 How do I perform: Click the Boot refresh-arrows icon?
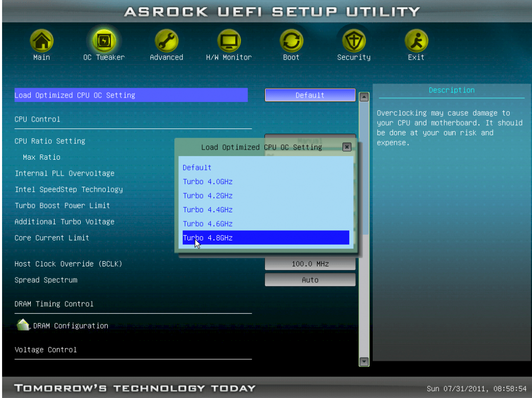(x=291, y=41)
